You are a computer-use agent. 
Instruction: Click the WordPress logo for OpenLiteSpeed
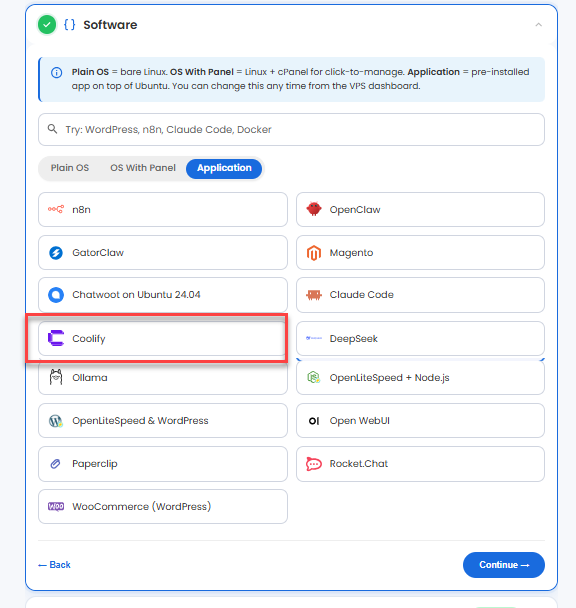[x=56, y=421]
